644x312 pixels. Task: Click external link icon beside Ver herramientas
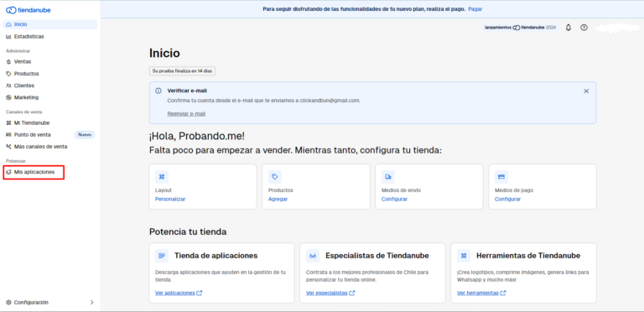[503, 293]
